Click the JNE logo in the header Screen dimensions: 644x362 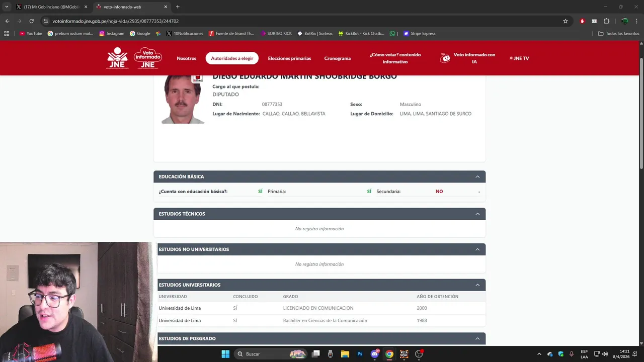pyautogui.click(x=117, y=58)
